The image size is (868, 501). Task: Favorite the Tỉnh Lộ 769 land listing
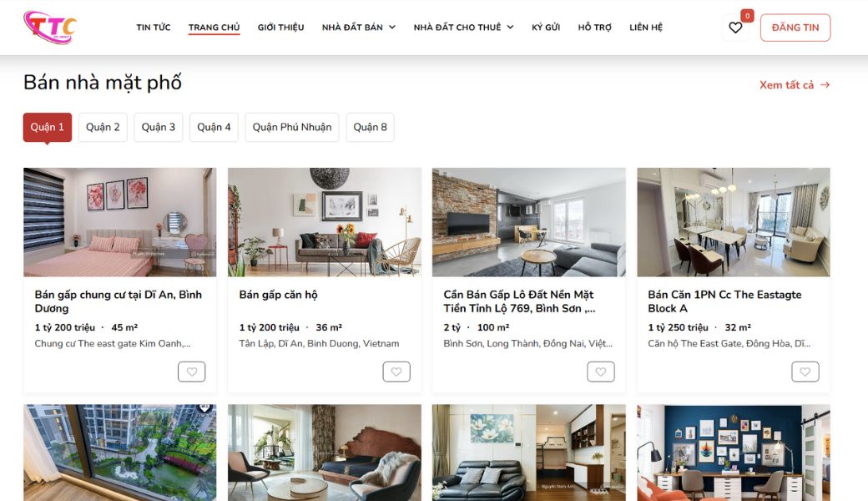tap(601, 372)
